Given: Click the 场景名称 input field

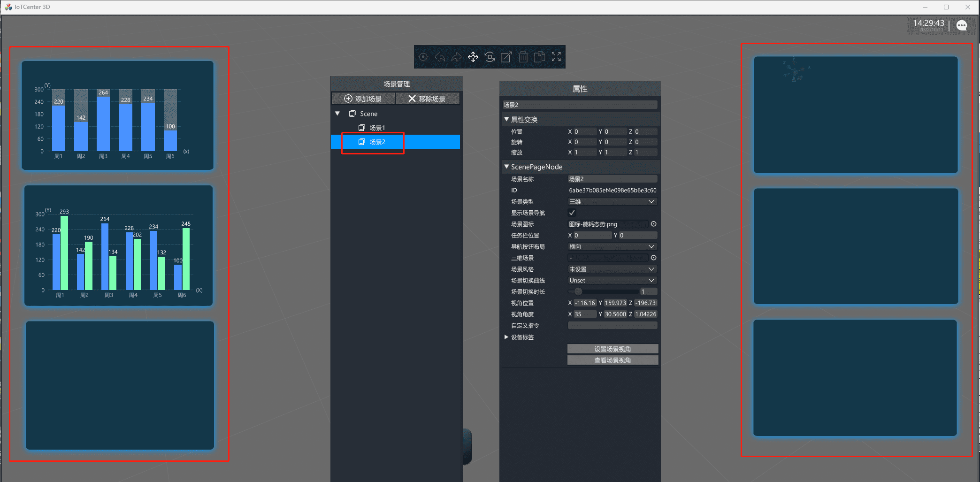Looking at the screenshot, I should click(612, 179).
